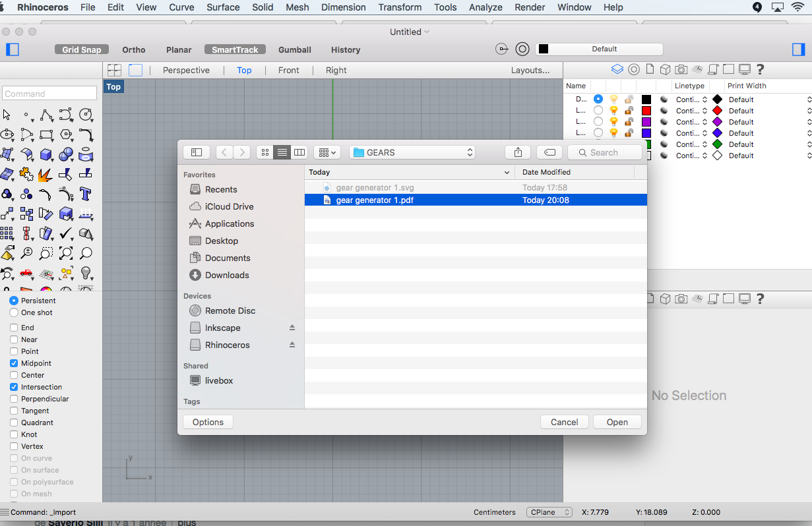Open Downloads in the dialog sidebar
Viewport: 812px width, 526px height.
pyautogui.click(x=227, y=275)
